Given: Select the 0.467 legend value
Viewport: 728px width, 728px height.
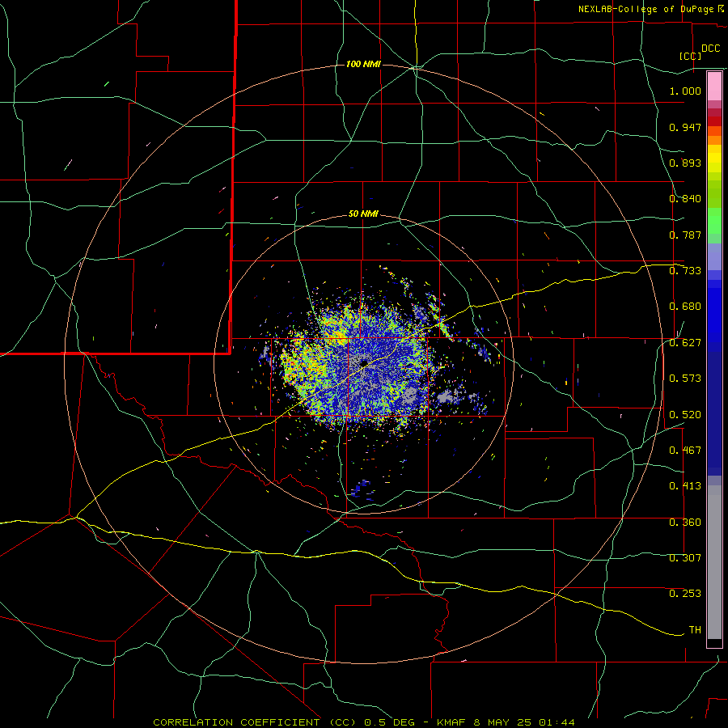Looking at the screenshot, I should 685,451.
